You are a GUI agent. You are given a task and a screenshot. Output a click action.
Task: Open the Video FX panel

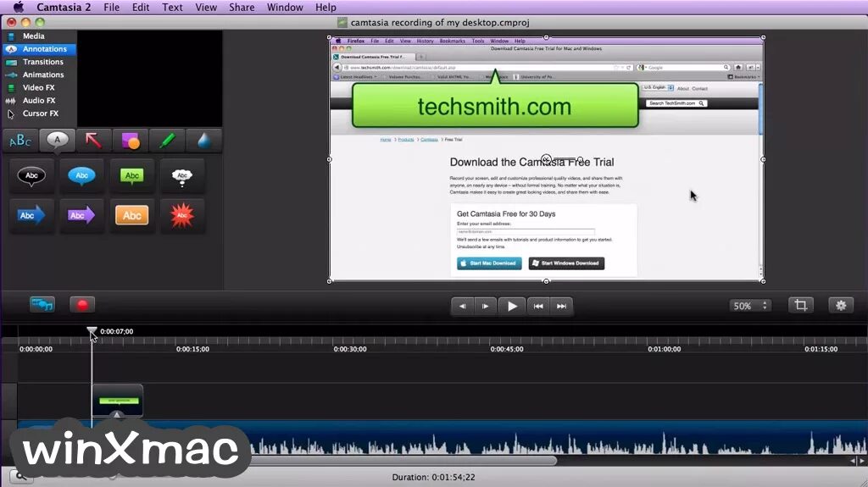39,87
